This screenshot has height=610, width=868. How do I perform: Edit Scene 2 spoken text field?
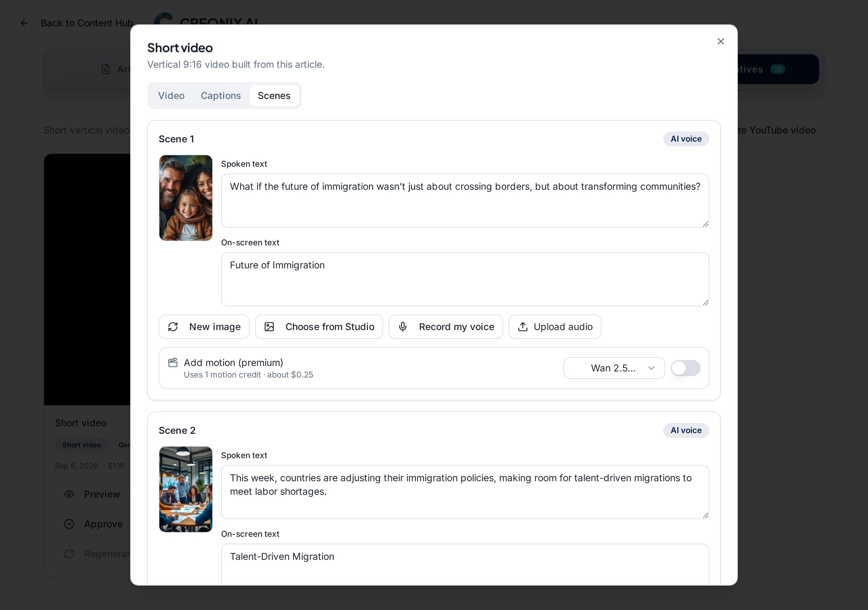(465, 492)
